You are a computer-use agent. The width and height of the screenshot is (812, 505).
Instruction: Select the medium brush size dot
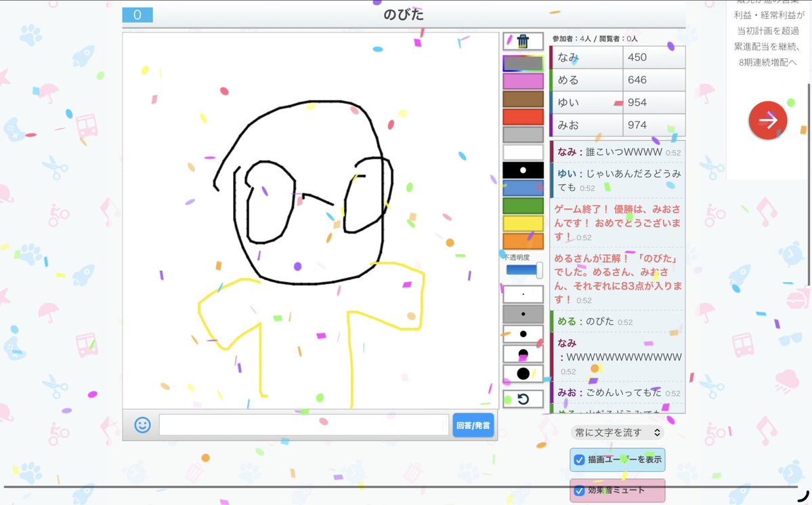[523, 334]
